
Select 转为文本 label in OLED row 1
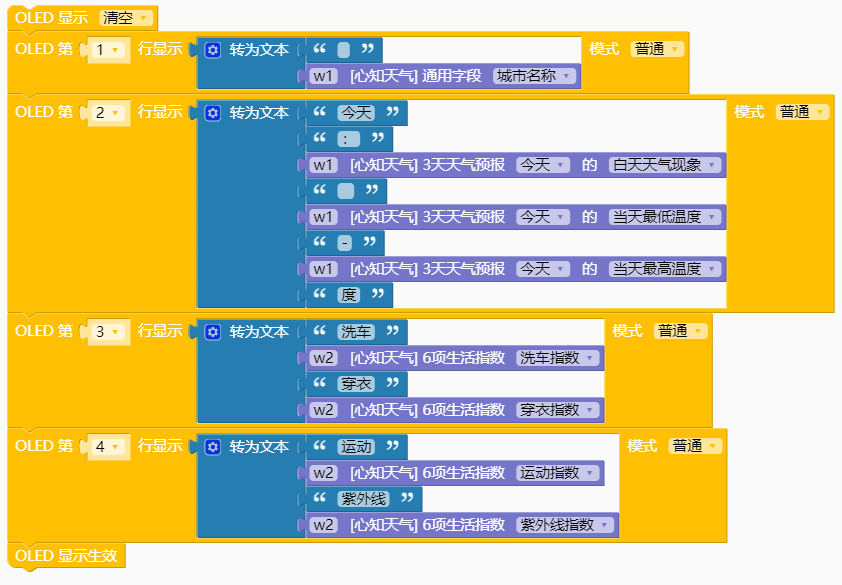click(259, 50)
